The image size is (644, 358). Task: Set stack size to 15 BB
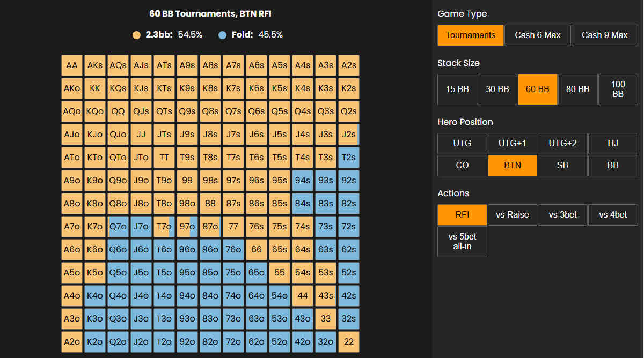457,89
